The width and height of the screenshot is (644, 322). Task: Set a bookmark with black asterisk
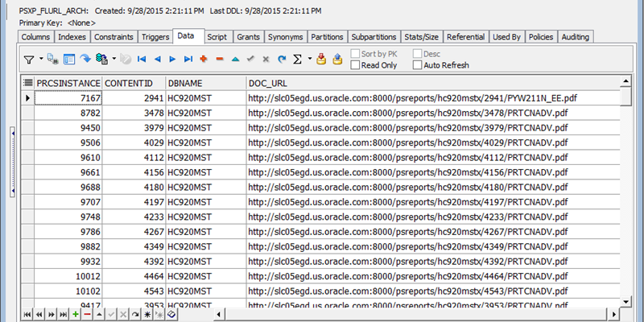click(147, 315)
